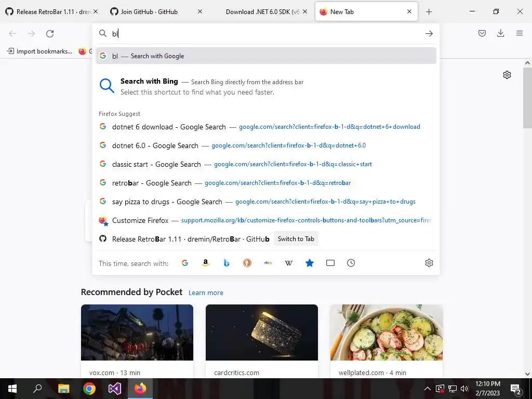Open the Downloads toolbar icon
The height and width of the screenshot is (399, 532).
[x=500, y=33]
